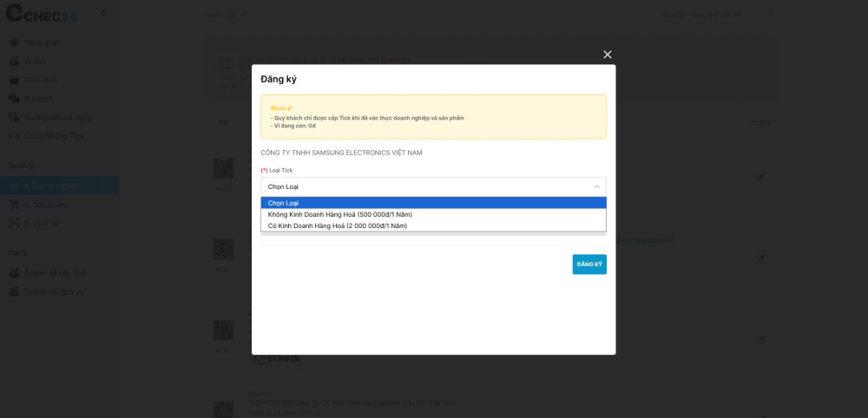Open Ví tiền wallet icon
868x418 pixels.
[x=14, y=62]
